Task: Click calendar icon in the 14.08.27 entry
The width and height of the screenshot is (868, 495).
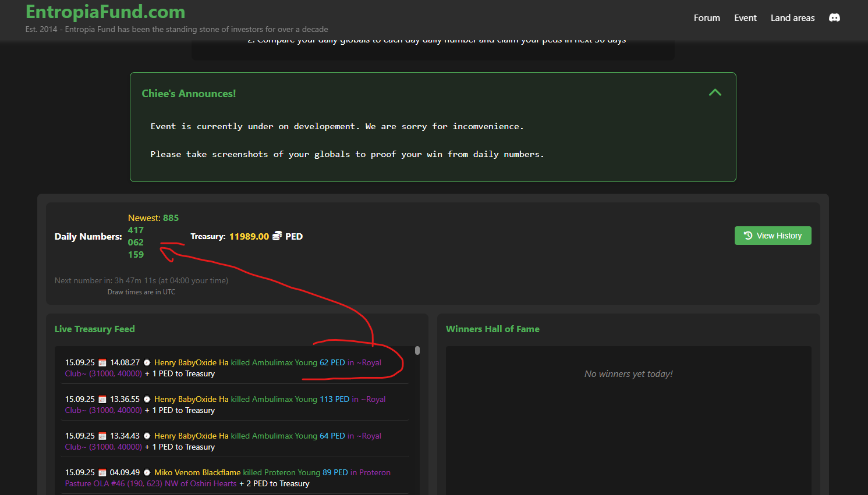Action: pyautogui.click(x=102, y=363)
